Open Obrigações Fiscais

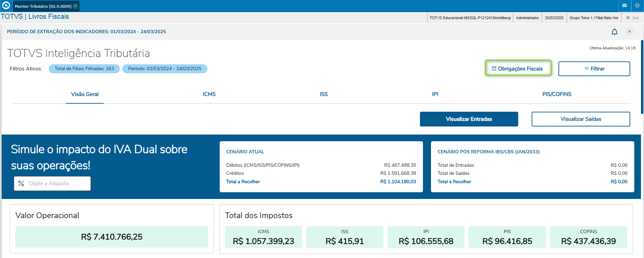(x=518, y=68)
